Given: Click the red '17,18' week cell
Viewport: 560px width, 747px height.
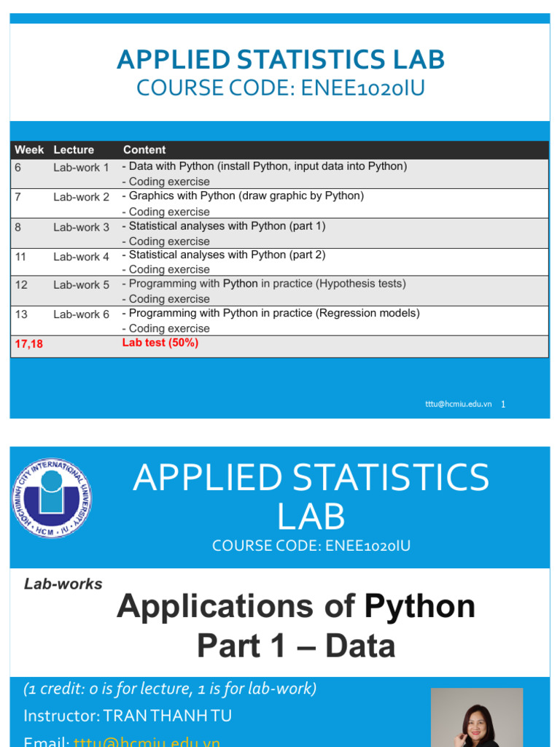Looking at the screenshot, I should click(28, 344).
